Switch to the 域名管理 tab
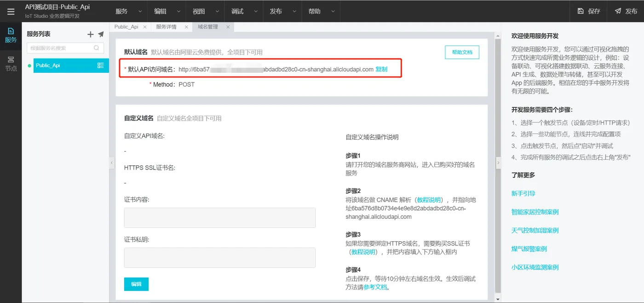The width and height of the screenshot is (644, 303). [x=208, y=27]
